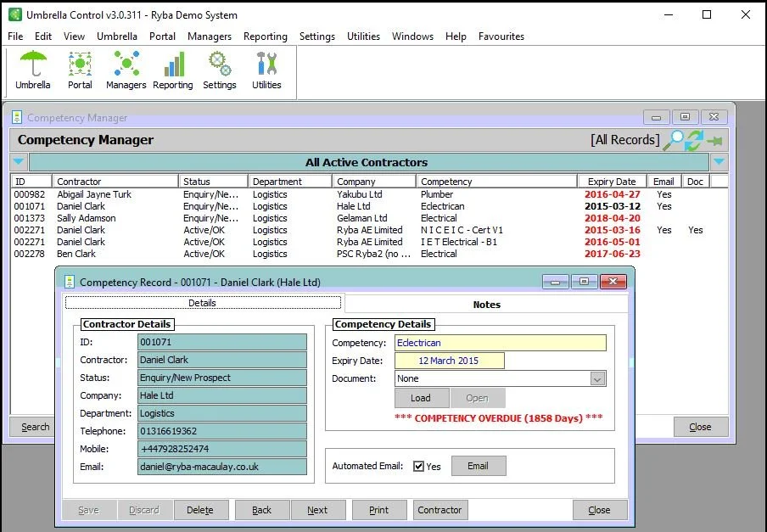The width and height of the screenshot is (767, 532).
Task: Click the Expiry Date field 12 March 2015
Action: click(449, 361)
